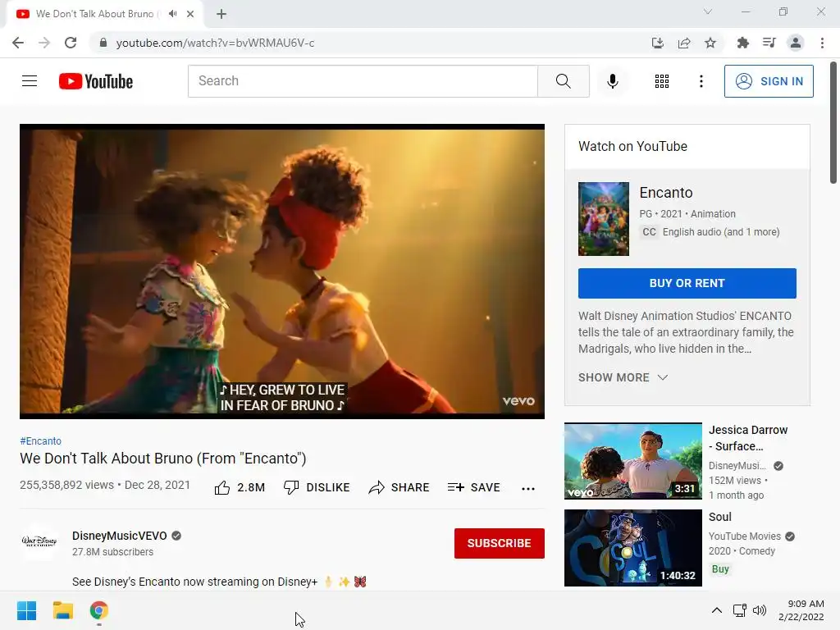Image resolution: width=840 pixels, height=630 pixels.
Task: Open YouTube settings three-dot menu
Action: point(701,81)
